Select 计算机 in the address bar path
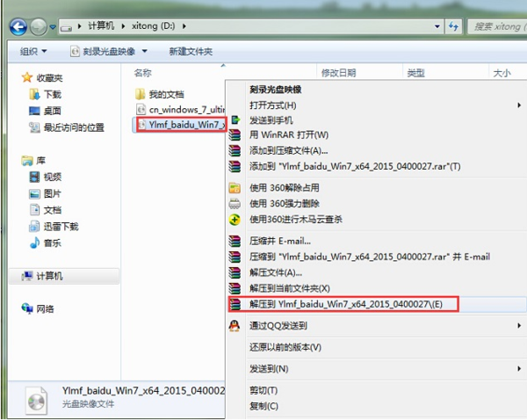 [101, 25]
